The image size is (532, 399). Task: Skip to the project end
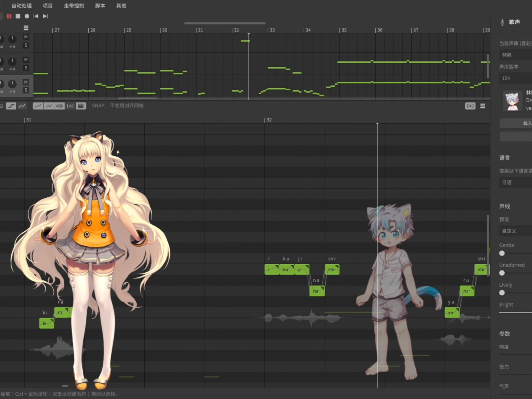pos(45,16)
